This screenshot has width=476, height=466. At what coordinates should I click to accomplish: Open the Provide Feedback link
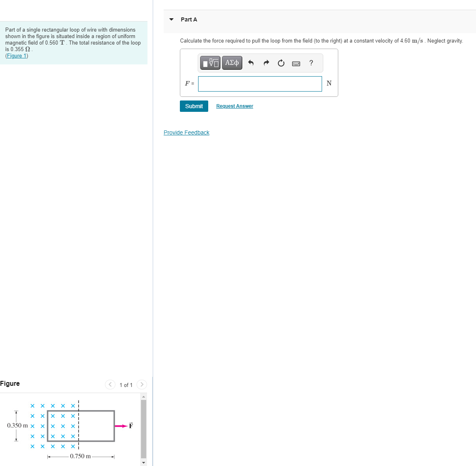pyautogui.click(x=186, y=133)
